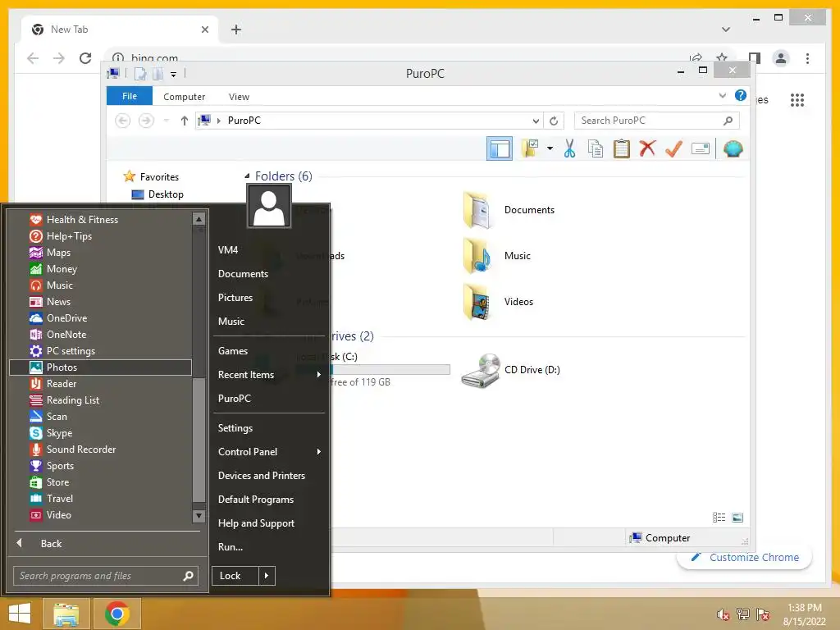Click the Rename icon in Explorer toolbar
The width and height of the screenshot is (840, 630).
(701, 148)
